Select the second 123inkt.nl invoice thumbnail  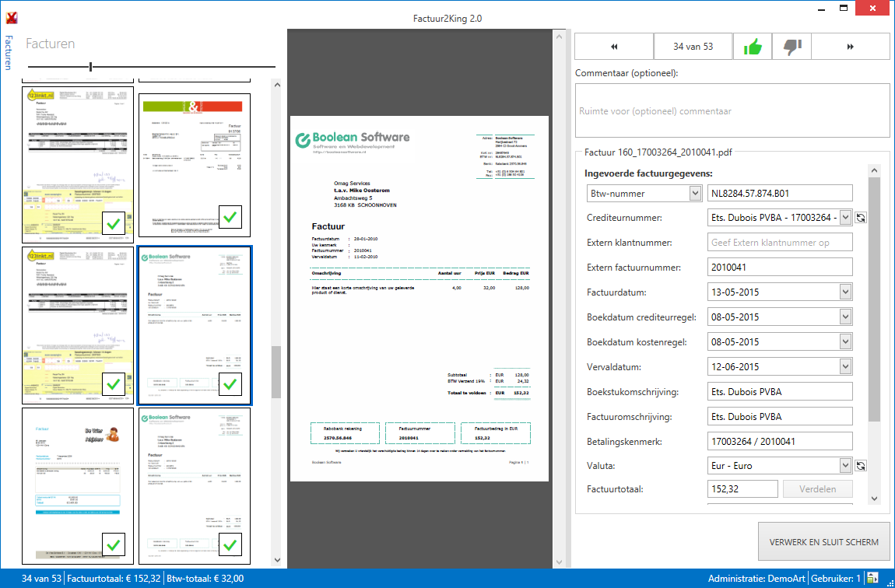[x=78, y=325]
